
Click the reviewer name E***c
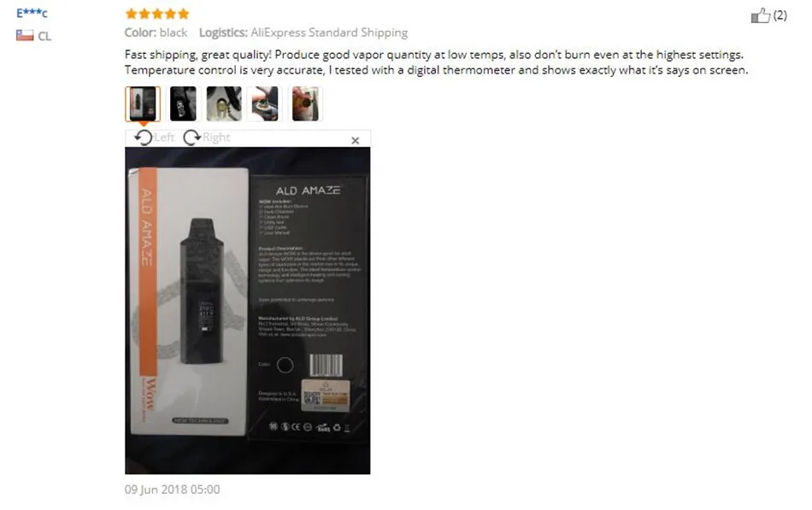point(32,13)
